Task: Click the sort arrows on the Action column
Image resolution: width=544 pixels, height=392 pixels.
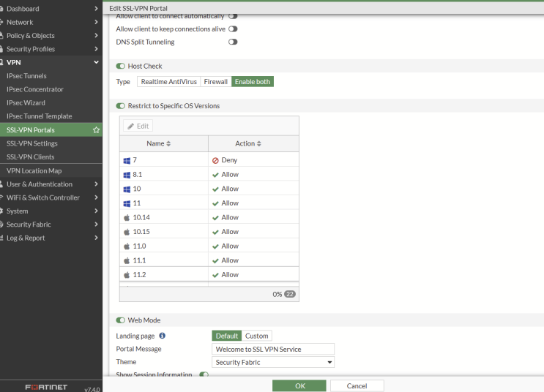Action: point(258,143)
